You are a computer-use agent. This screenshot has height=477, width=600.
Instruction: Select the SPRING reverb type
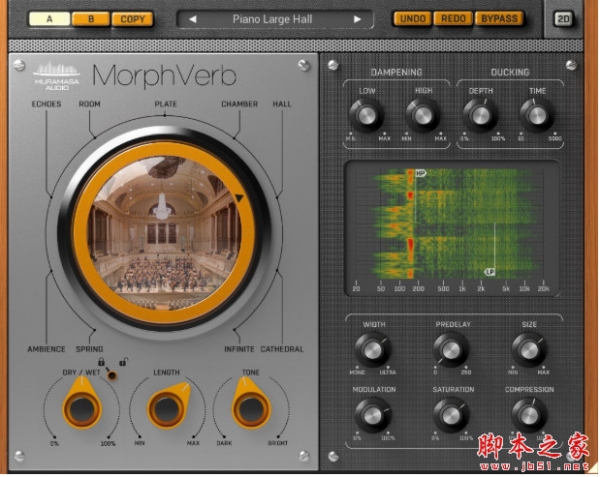pos(89,349)
